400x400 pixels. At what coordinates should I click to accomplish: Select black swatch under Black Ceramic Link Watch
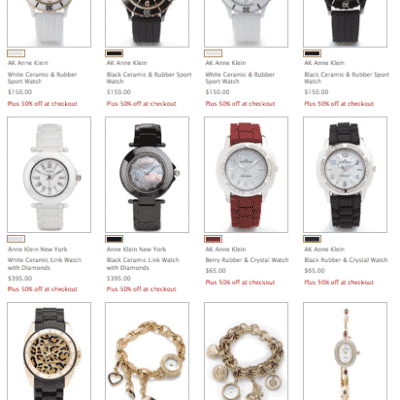tap(114, 239)
